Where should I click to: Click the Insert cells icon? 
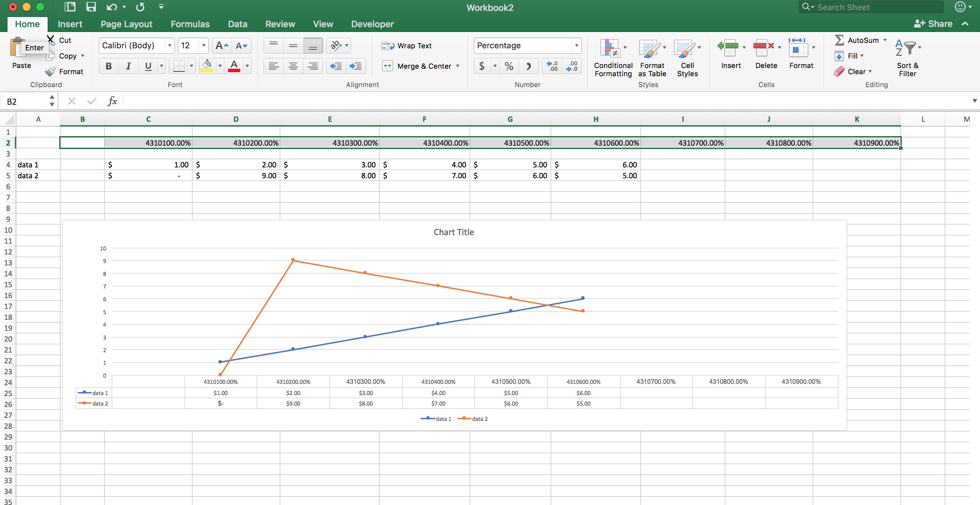(728, 49)
